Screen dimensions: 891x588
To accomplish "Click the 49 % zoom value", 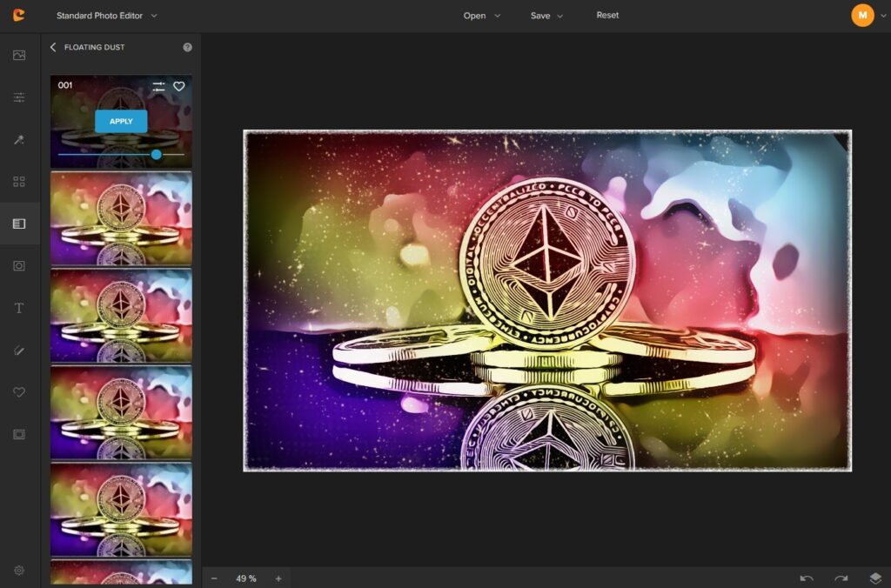I will [x=246, y=578].
